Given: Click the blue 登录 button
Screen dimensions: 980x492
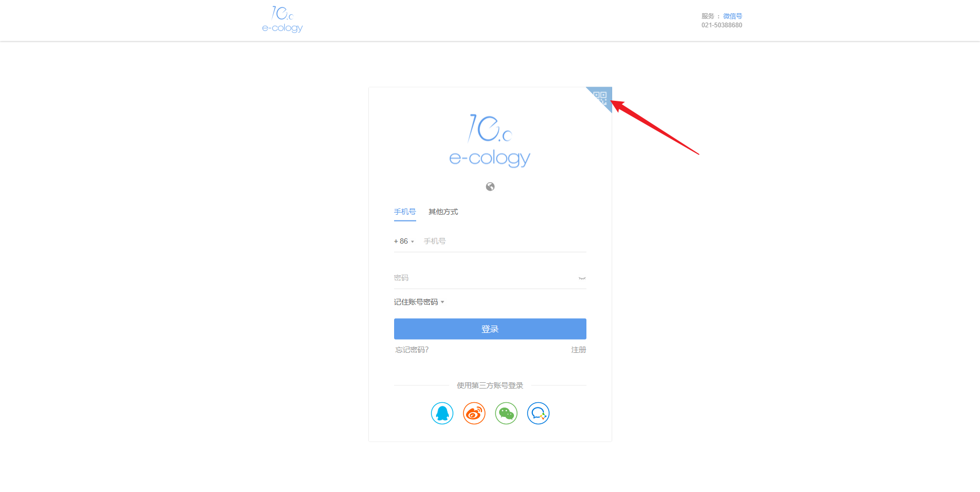Looking at the screenshot, I should 490,329.
